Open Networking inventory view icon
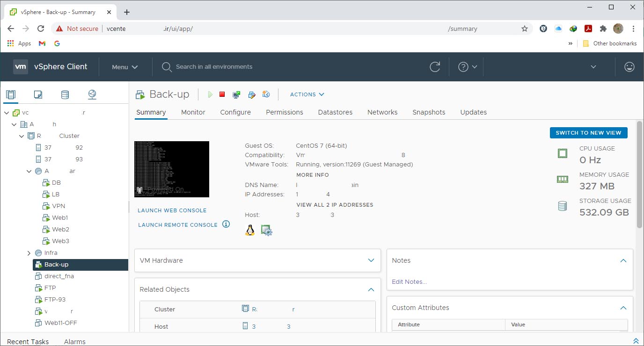The height and width of the screenshot is (346, 644). click(x=92, y=95)
